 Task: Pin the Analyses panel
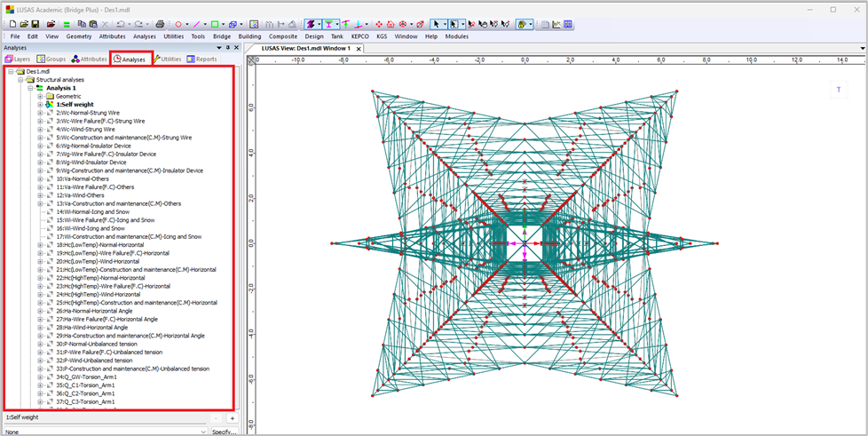point(227,48)
